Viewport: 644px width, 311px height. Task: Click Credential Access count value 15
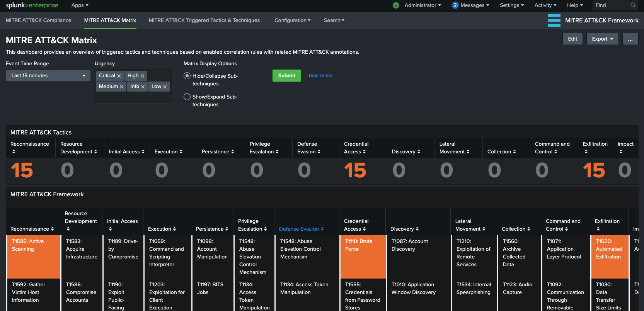(355, 171)
